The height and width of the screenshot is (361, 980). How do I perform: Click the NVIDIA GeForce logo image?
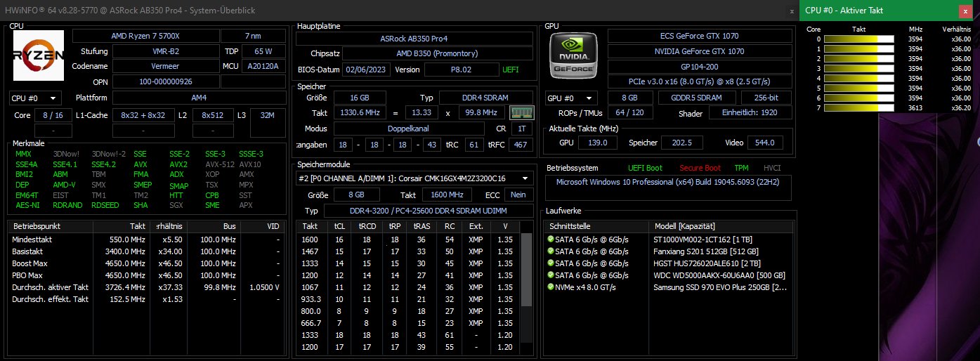tap(575, 55)
